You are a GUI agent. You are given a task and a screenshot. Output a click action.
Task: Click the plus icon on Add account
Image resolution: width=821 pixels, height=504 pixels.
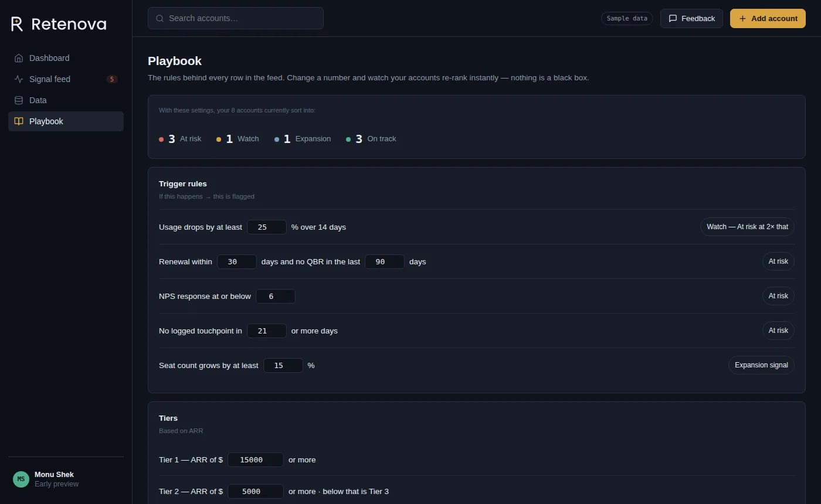click(x=742, y=18)
